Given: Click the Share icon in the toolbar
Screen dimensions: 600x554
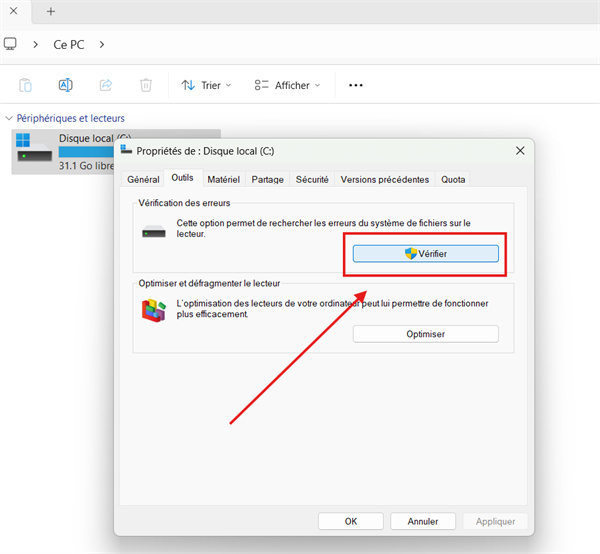Looking at the screenshot, I should [x=106, y=85].
